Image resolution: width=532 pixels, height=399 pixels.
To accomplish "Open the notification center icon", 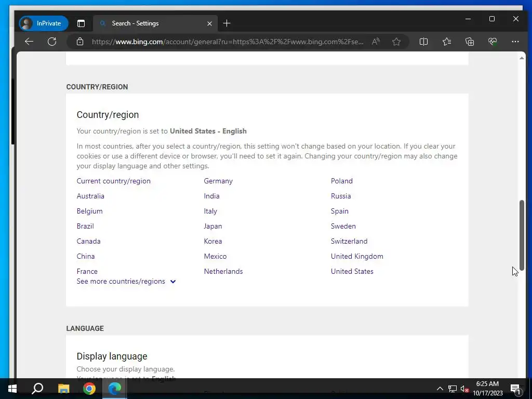I will click(515, 389).
